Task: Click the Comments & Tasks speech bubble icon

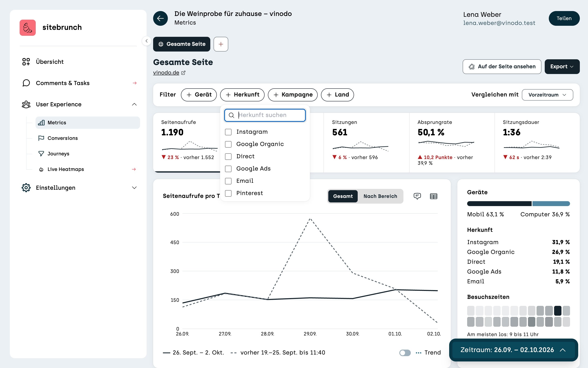Action: click(26, 83)
